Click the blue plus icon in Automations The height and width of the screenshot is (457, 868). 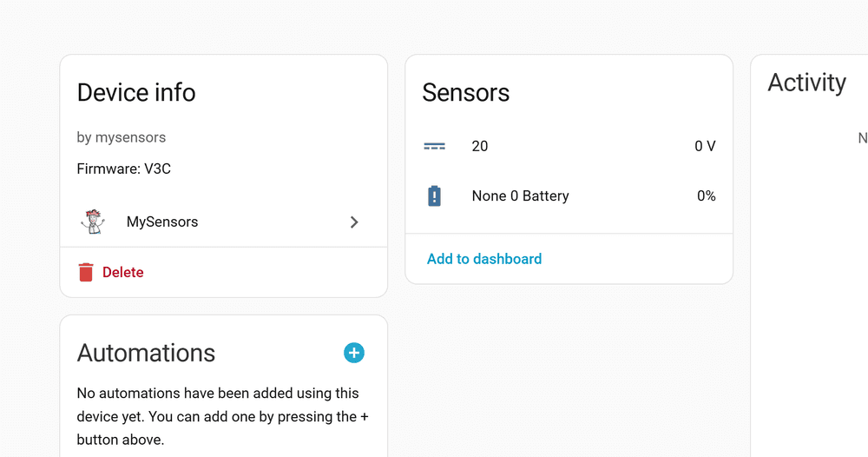pos(354,353)
